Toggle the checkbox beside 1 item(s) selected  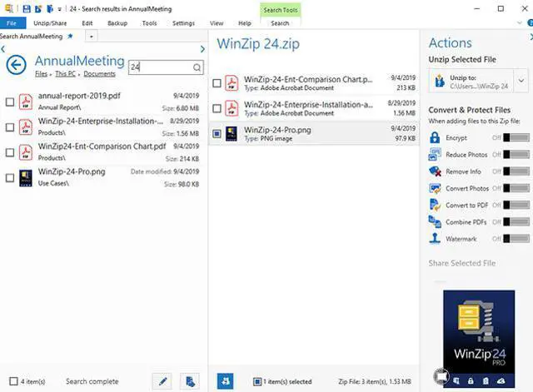[257, 382]
